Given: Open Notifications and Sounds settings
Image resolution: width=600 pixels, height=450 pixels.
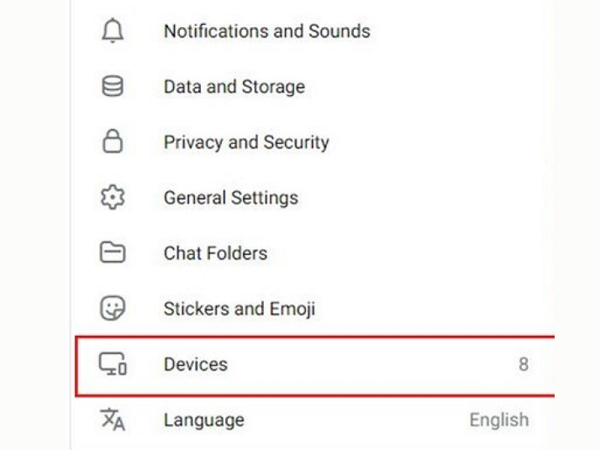Looking at the screenshot, I should coord(266,31).
